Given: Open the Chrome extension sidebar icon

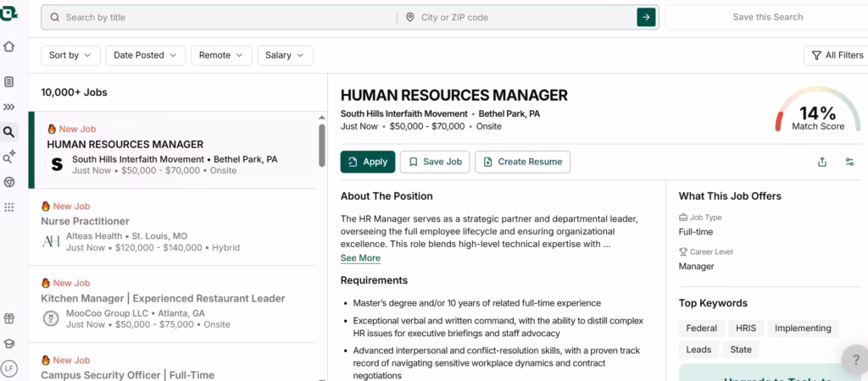Looking at the screenshot, I should pyautogui.click(x=8, y=182).
